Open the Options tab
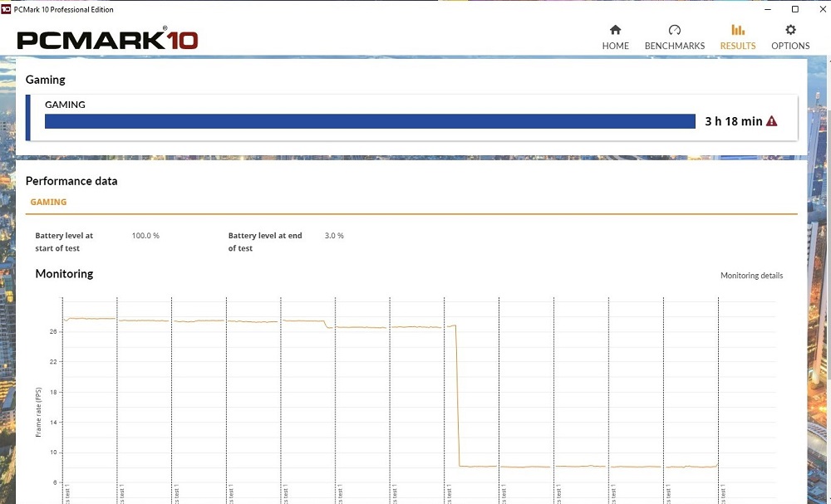The height and width of the screenshot is (504, 831). [x=790, y=37]
